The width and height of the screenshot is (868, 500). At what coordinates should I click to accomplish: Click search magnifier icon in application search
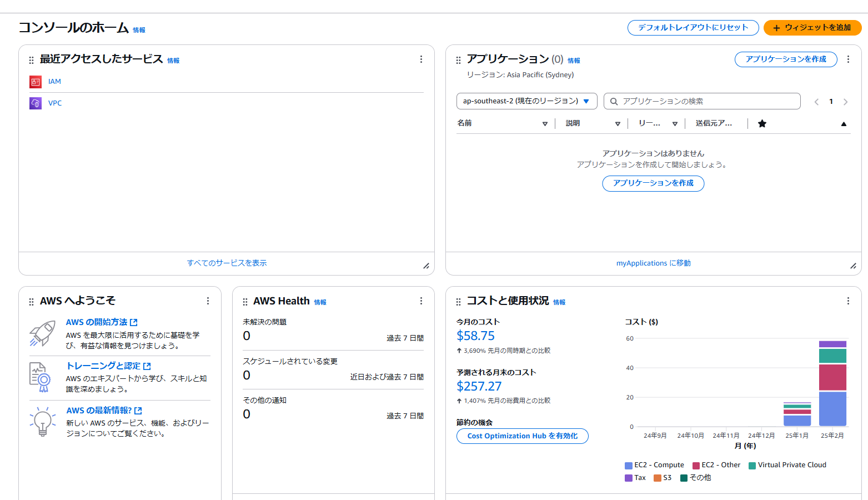click(x=614, y=102)
